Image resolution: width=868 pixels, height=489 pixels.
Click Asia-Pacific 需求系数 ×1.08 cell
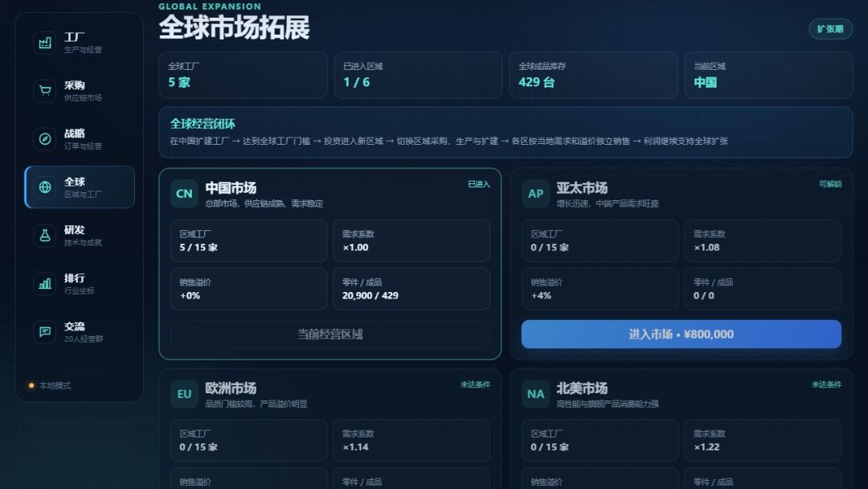pos(763,241)
